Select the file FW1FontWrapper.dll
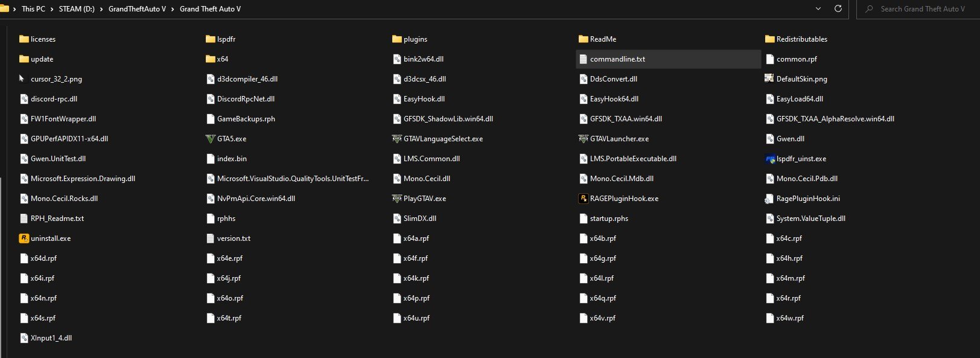Image resolution: width=980 pixels, height=358 pixels. point(63,119)
